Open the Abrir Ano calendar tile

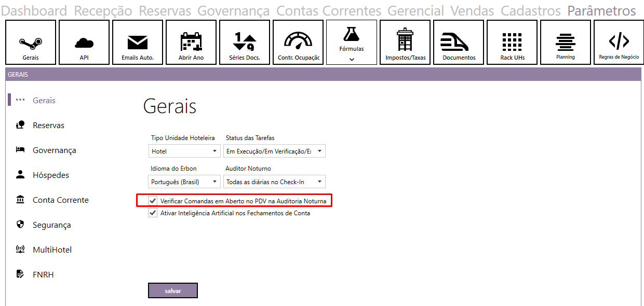coord(191,42)
